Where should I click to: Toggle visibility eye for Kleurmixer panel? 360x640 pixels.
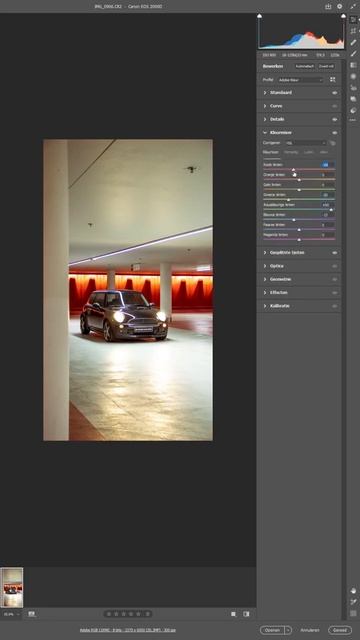point(335,133)
